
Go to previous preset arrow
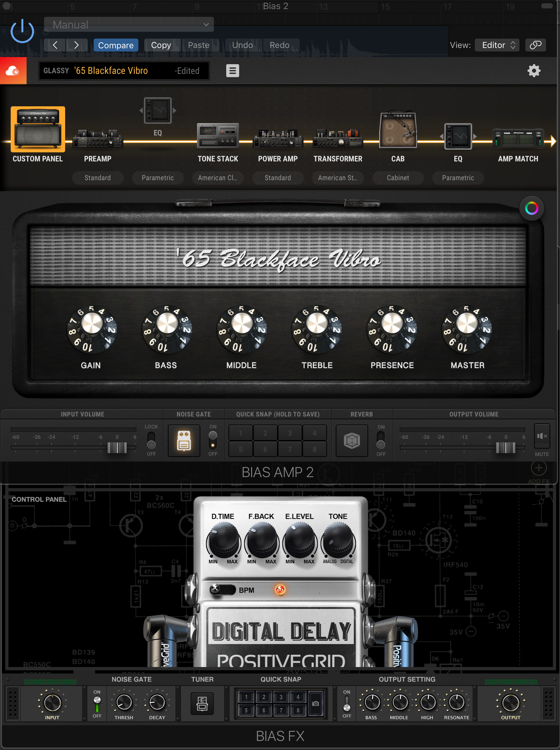pos(55,45)
